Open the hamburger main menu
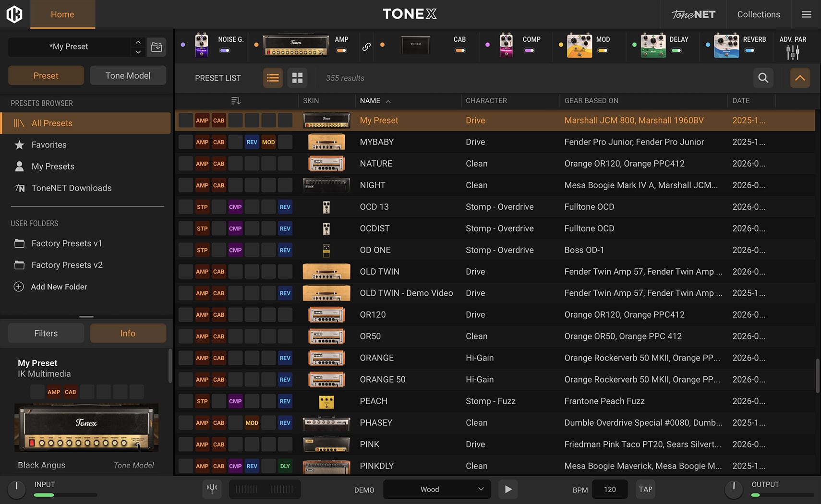Image resolution: width=821 pixels, height=504 pixels. point(807,14)
